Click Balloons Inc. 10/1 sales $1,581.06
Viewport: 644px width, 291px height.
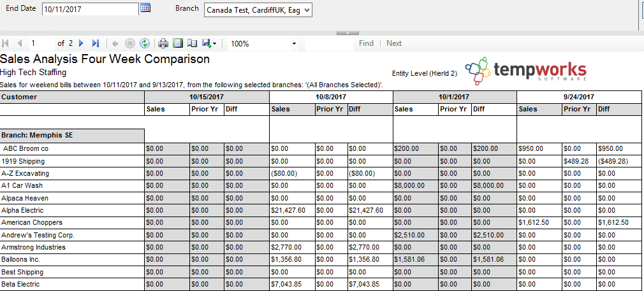click(x=409, y=259)
